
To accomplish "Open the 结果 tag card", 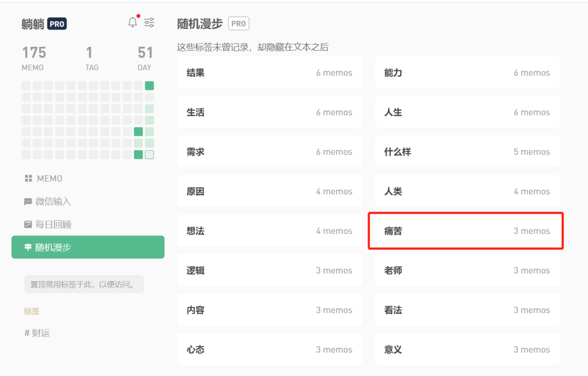I will pos(269,72).
